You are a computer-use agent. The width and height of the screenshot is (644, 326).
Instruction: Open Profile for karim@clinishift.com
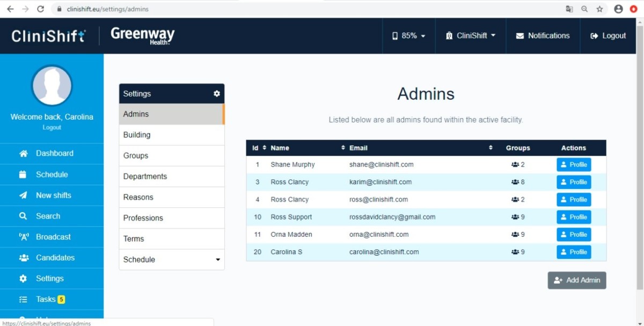(574, 182)
